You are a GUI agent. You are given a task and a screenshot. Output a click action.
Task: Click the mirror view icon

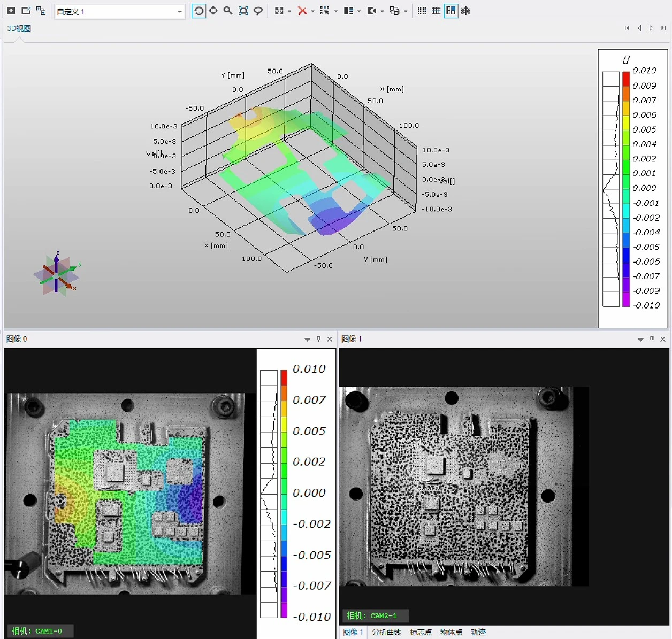(466, 11)
